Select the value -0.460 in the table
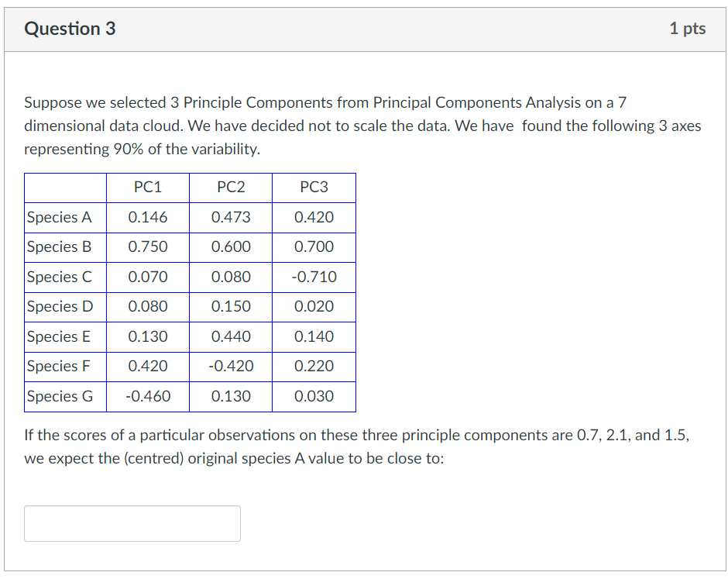728x579 pixels. (x=147, y=396)
